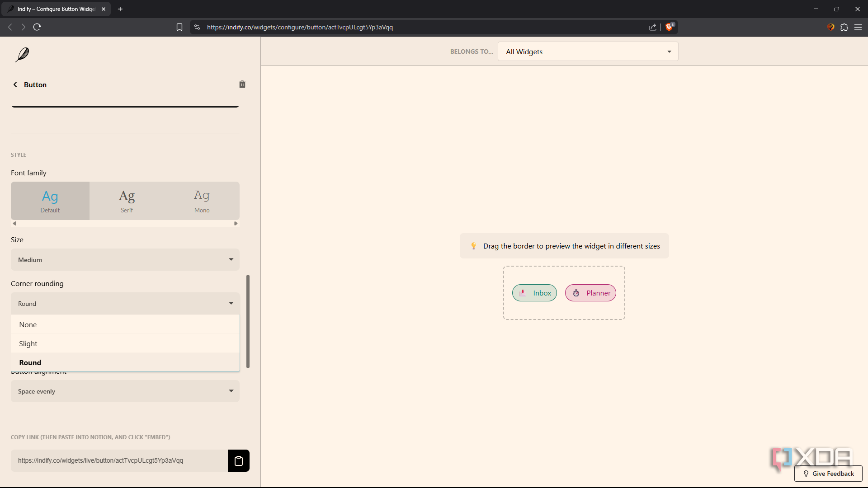Open the Space evenly alignment dropdown
868x488 pixels.
(x=125, y=391)
